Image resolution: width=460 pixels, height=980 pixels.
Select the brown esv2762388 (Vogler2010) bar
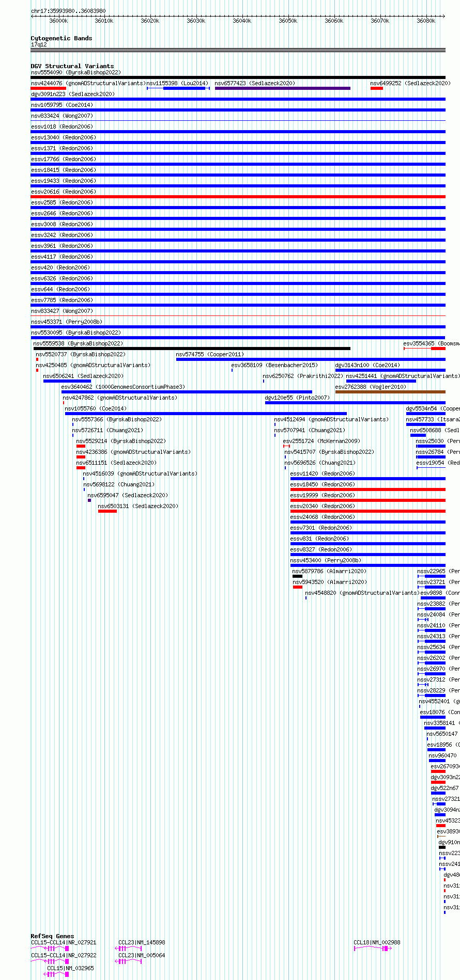(390, 392)
